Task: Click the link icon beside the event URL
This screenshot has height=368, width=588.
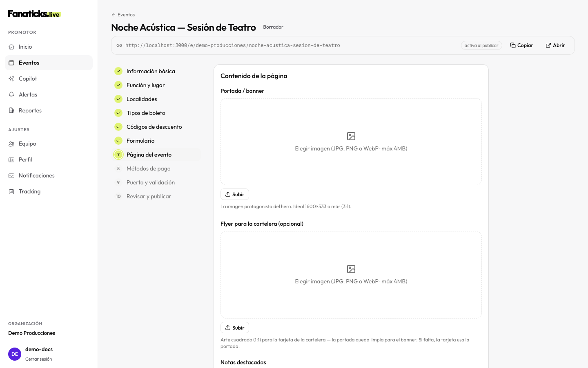Action: click(119, 45)
